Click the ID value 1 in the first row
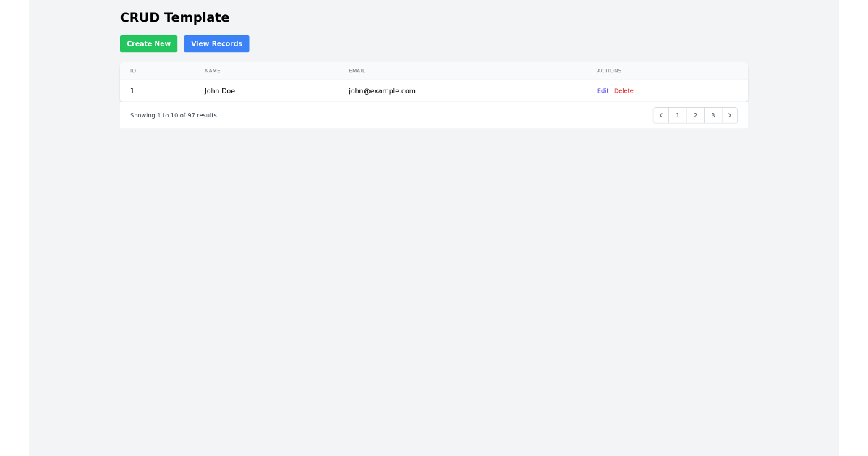Viewport: 868px width, 456px height. click(x=132, y=90)
